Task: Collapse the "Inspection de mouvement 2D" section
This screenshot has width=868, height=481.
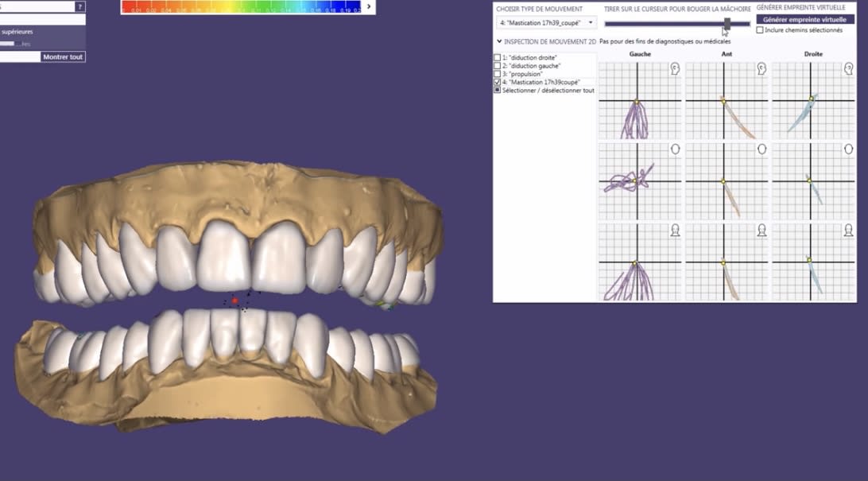Action: point(499,41)
